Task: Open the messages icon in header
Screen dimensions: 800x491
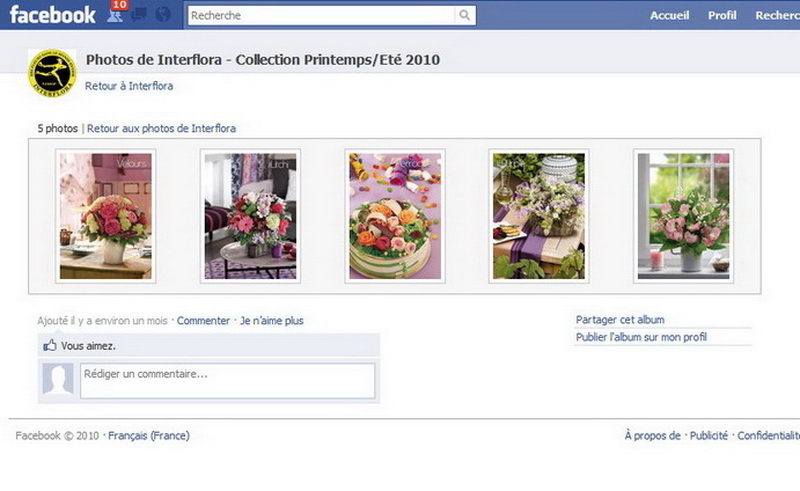Action: [138, 15]
